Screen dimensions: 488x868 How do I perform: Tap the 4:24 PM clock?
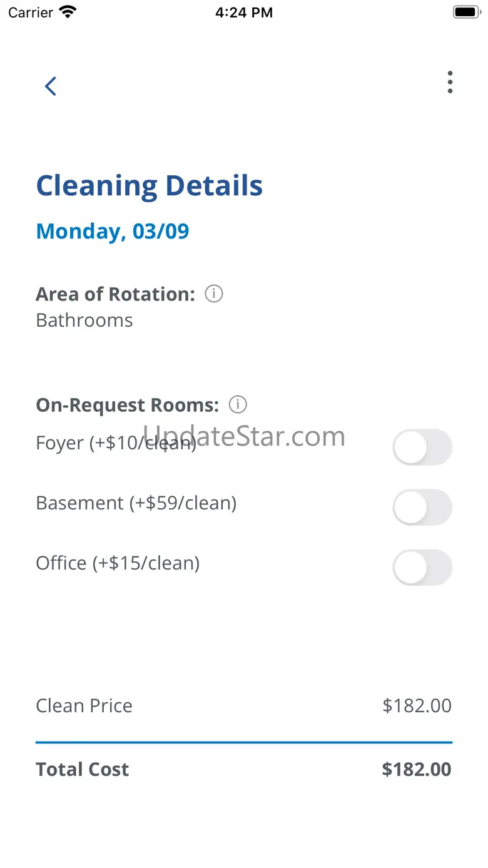[244, 12]
